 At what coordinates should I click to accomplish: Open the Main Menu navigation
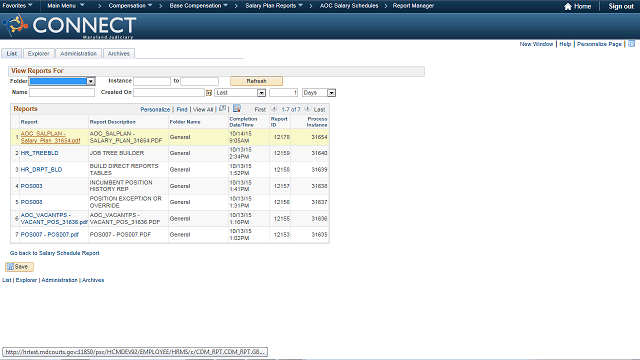[66, 6]
